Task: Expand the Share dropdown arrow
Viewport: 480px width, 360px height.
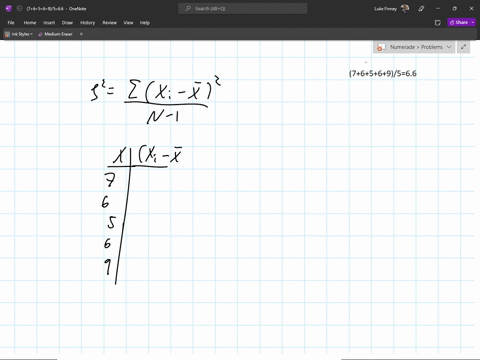Action: coord(473,22)
